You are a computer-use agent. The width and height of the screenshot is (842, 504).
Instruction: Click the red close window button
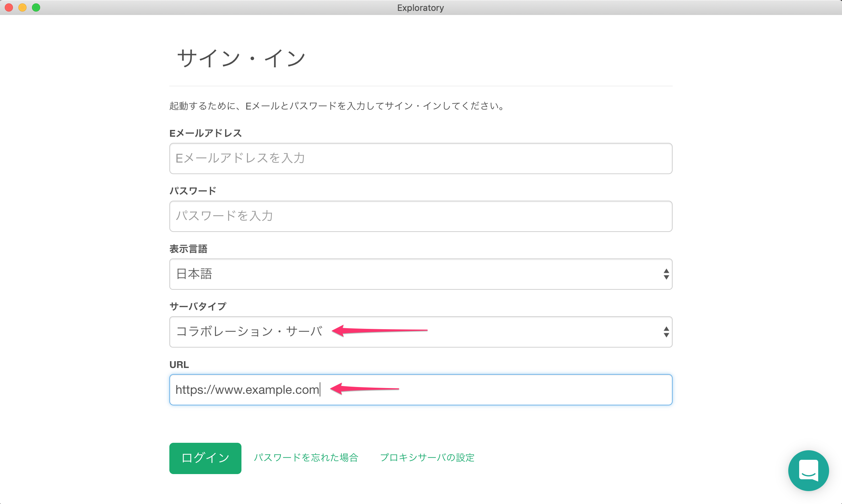coord(9,7)
